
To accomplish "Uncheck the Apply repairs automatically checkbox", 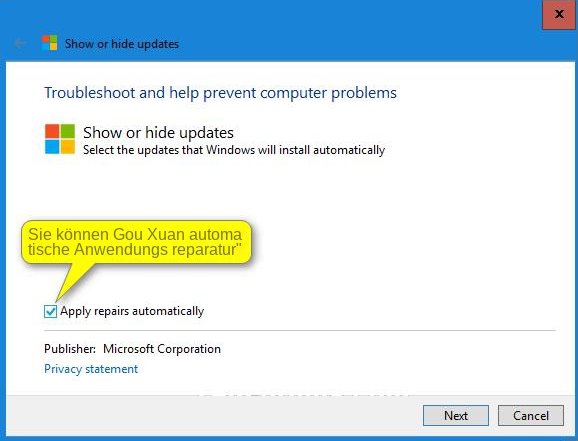I will [50, 312].
